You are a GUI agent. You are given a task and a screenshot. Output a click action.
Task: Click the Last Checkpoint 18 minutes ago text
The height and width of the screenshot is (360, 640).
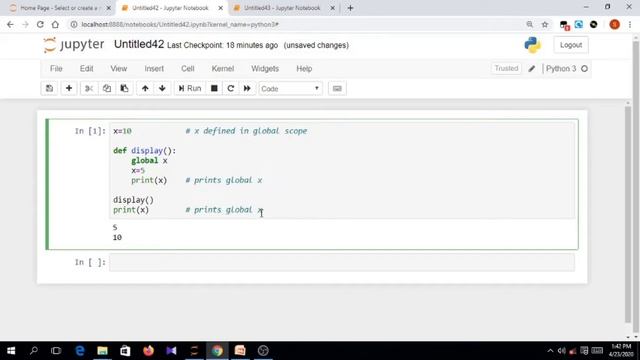click(222, 45)
